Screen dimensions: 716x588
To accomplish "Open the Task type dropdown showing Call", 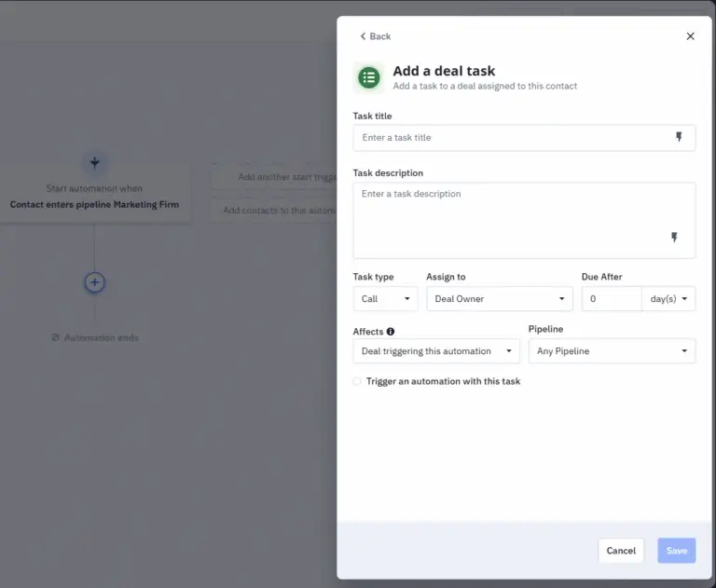I will (385, 298).
